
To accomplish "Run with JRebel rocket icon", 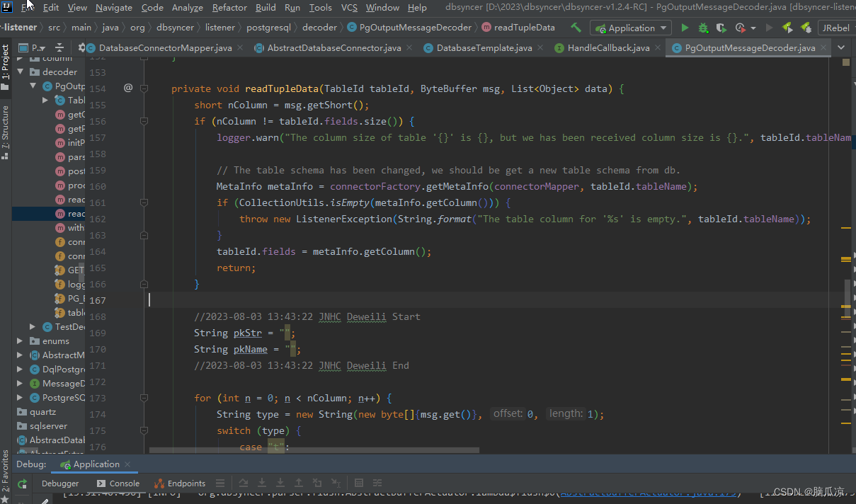I will pyautogui.click(x=787, y=28).
